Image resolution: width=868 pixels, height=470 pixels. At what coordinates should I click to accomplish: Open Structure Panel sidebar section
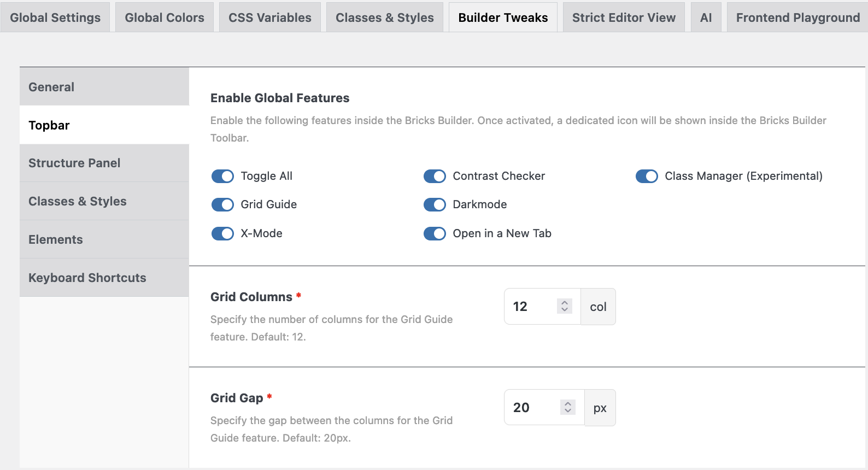click(104, 163)
